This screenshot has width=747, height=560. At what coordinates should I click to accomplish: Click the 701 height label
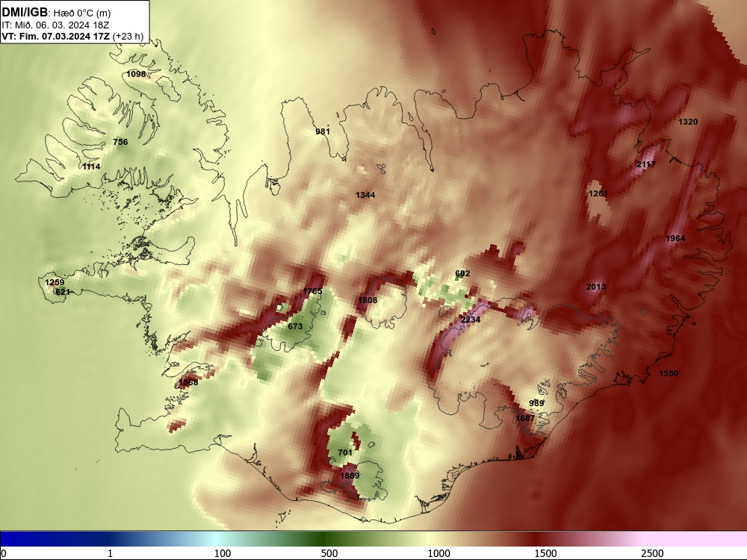click(345, 453)
